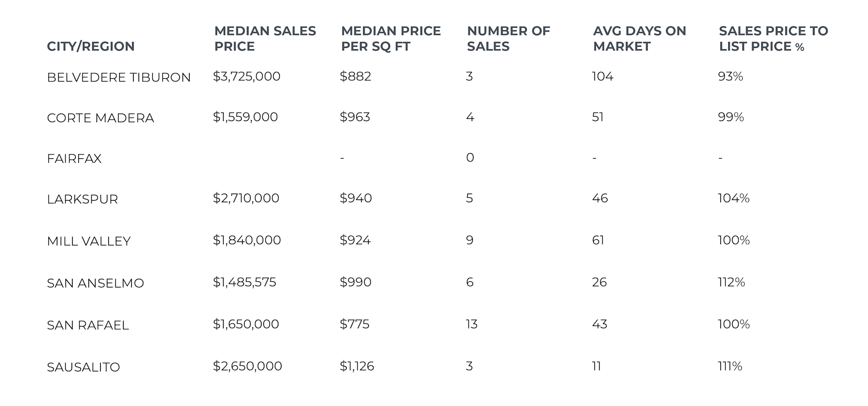This screenshot has height=406, width=868.
Task: Select the $1,485,575 median sales price
Action: (x=244, y=282)
